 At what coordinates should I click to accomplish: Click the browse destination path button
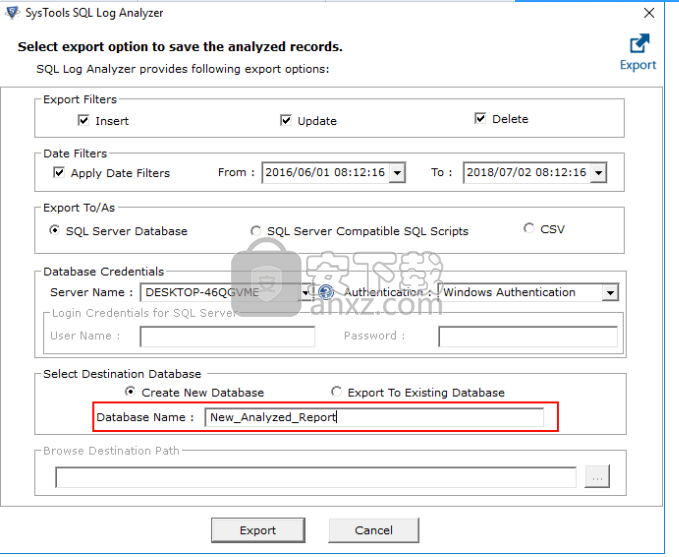tap(597, 477)
